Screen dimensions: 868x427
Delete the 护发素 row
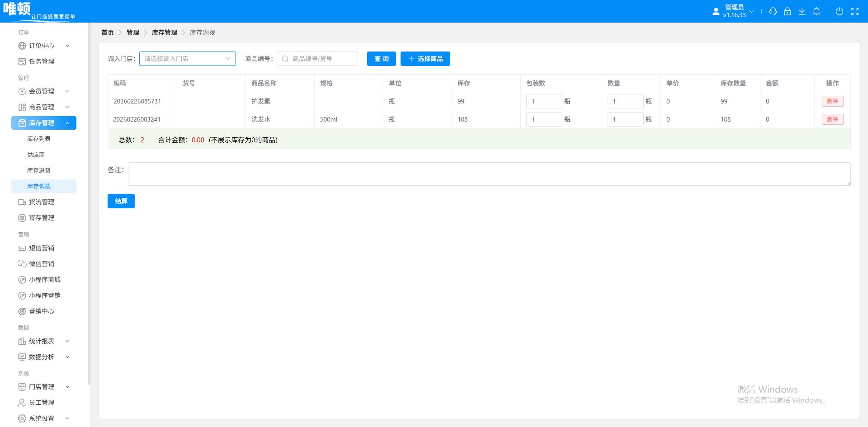[x=832, y=101]
